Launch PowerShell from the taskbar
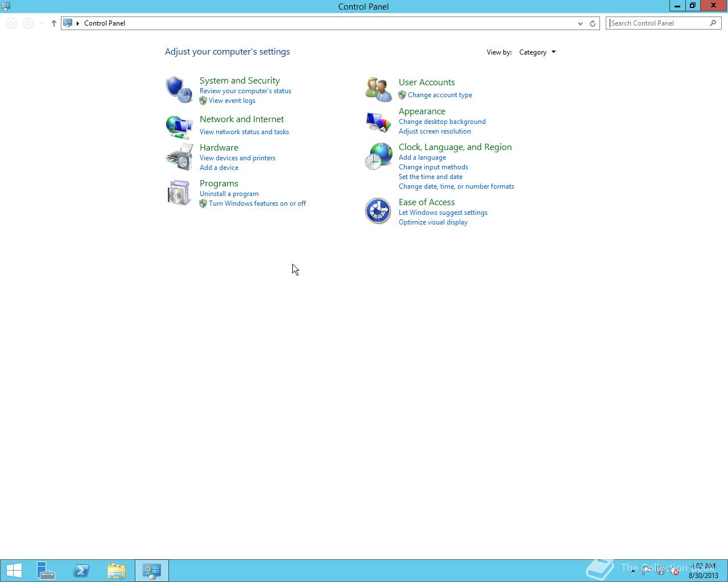The width and height of the screenshot is (728, 582). click(81, 571)
